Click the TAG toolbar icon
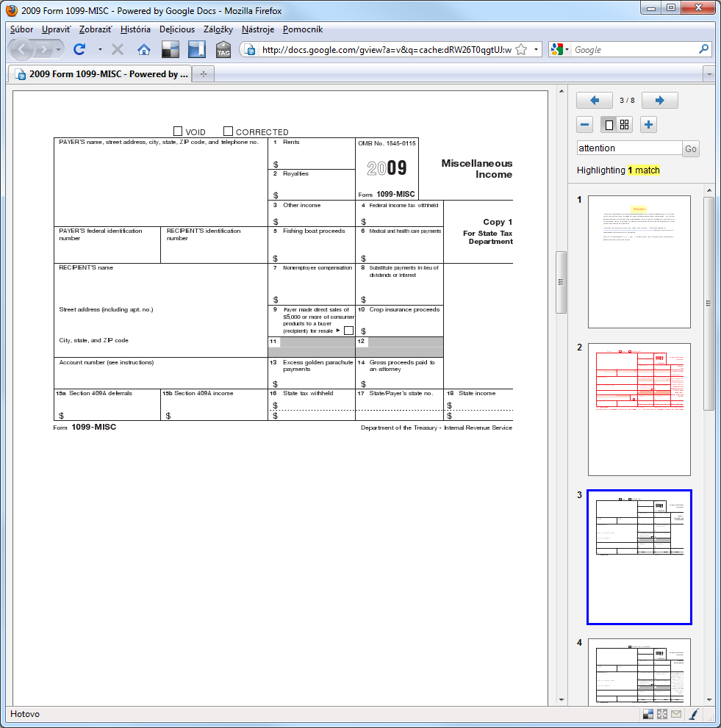Image resolution: width=721 pixels, height=728 pixels. [223, 50]
